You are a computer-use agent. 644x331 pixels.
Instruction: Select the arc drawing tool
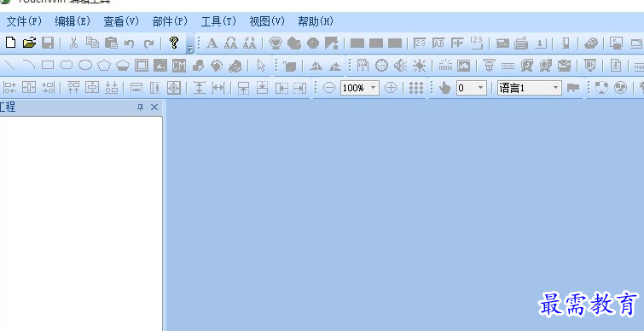click(29, 66)
